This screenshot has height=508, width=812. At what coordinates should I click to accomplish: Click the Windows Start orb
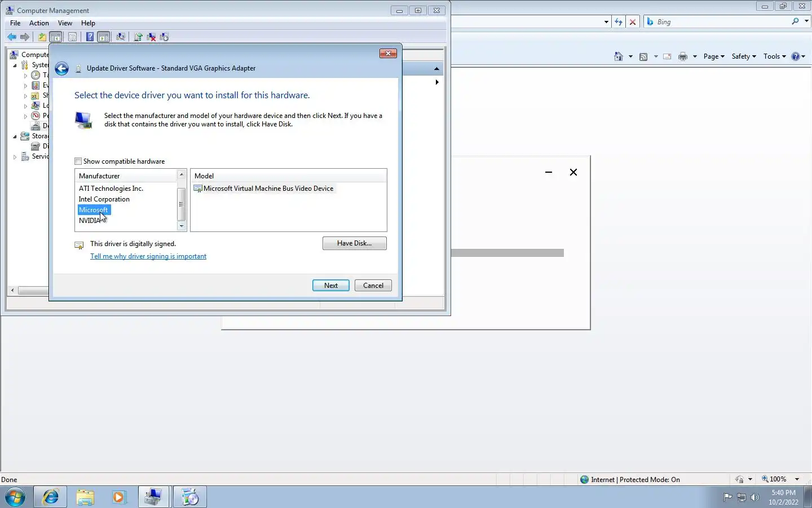(x=15, y=497)
